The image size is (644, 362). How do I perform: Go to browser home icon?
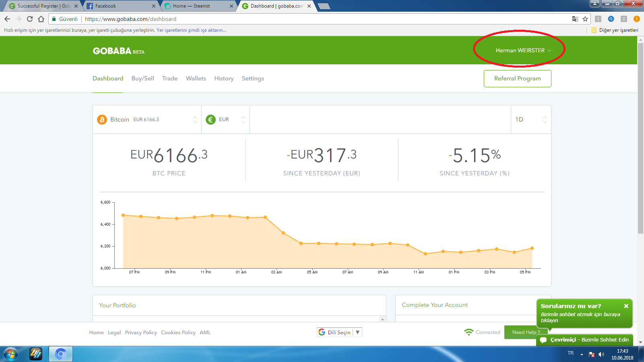click(41, 19)
